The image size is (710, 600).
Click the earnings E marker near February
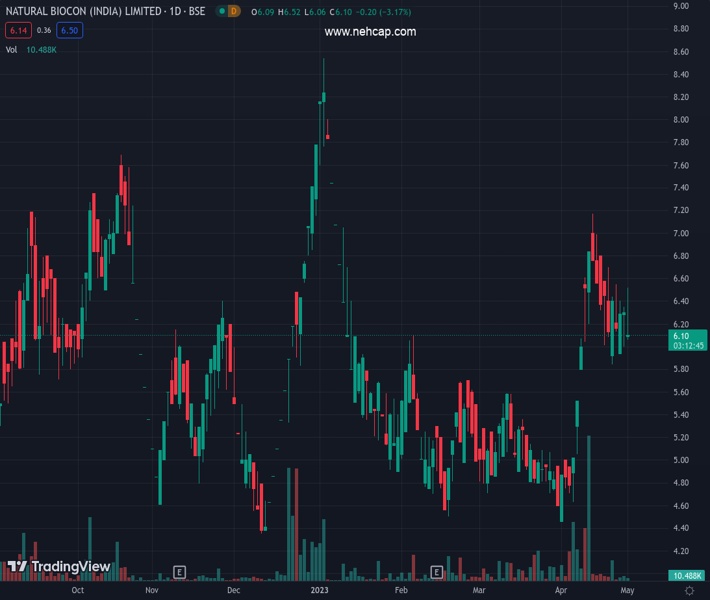[x=436, y=572]
